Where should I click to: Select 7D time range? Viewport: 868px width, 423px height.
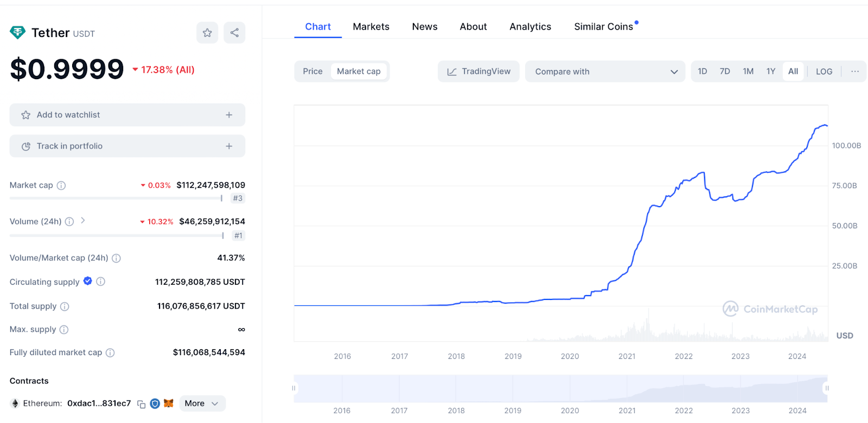[725, 71]
